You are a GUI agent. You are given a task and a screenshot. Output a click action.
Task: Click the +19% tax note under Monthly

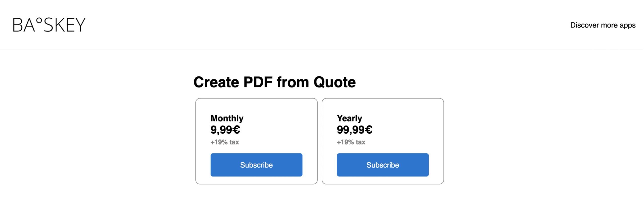(x=225, y=142)
